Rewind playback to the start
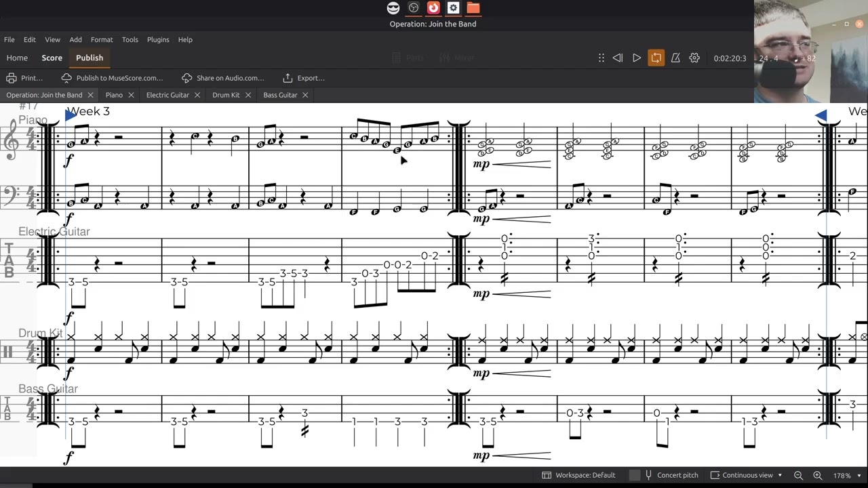 pyautogui.click(x=618, y=58)
